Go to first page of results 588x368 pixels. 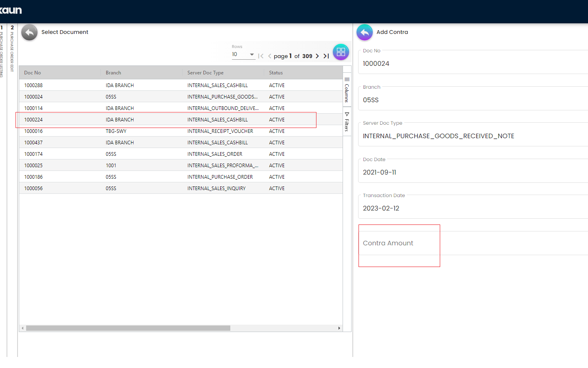[261, 56]
